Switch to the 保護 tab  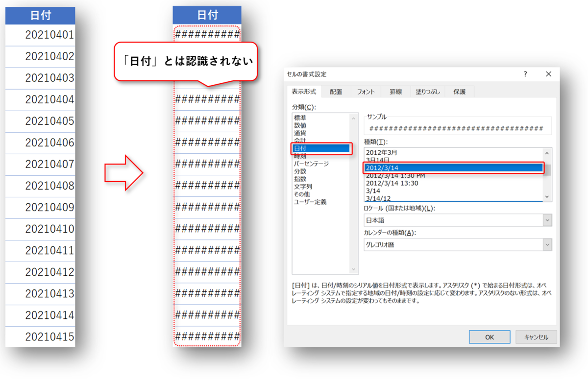459,91
